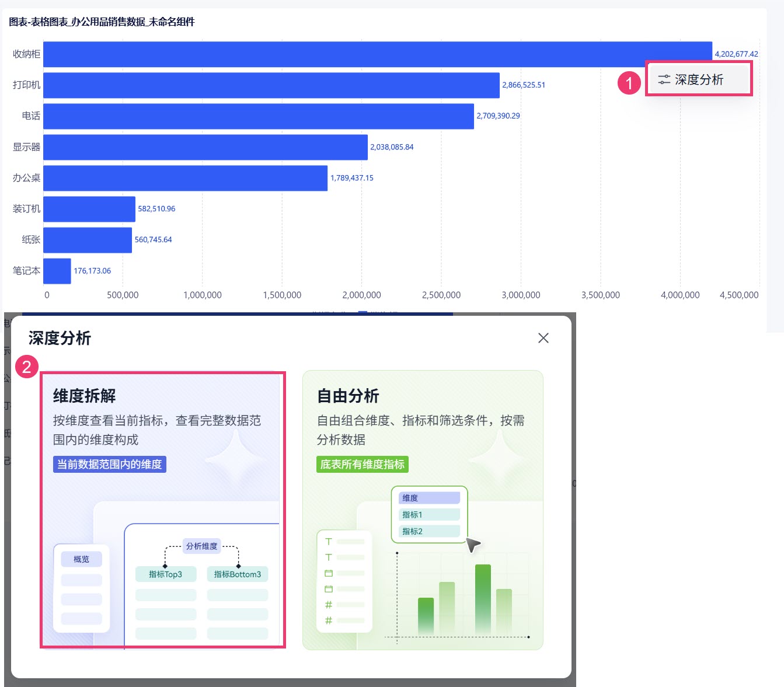Click the data label 2,038,085.84
Image resolution: width=784 pixels, height=687 pixels.
(x=392, y=147)
